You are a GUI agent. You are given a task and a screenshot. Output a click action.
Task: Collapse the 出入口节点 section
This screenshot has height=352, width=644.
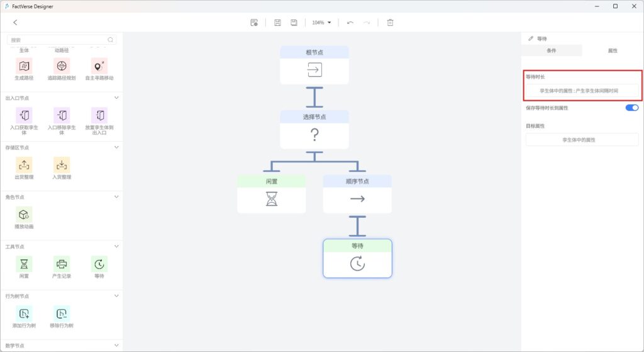tap(116, 98)
